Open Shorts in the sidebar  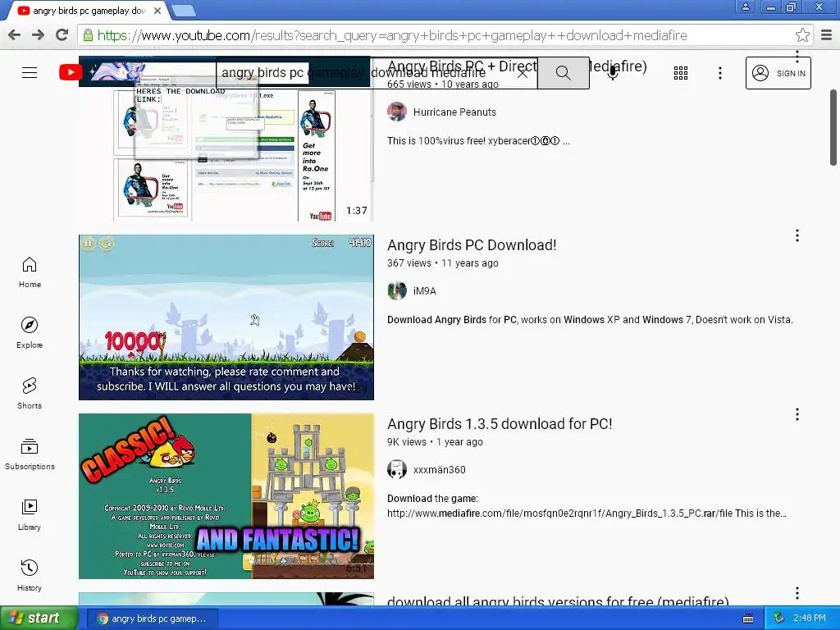tap(30, 393)
